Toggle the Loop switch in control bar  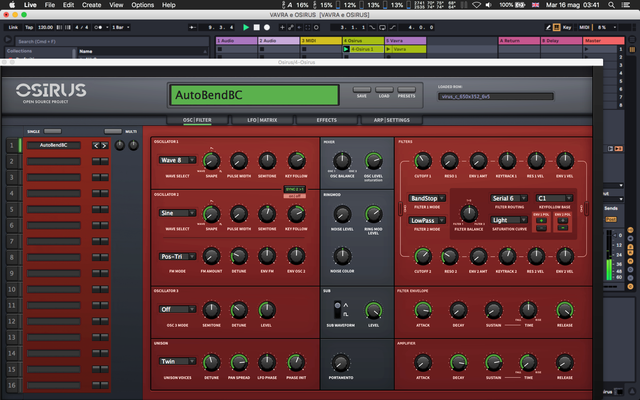click(x=382, y=27)
